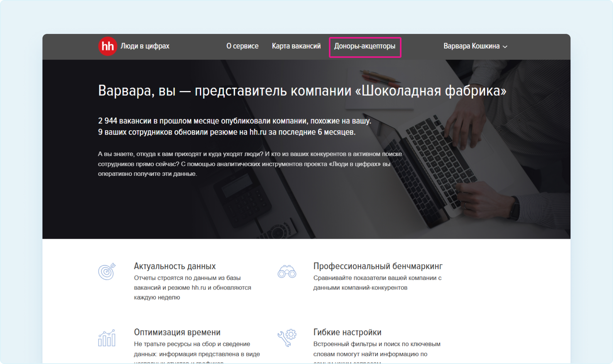The image size is (613, 364).
Task: Click the text Встроенный фильтры и поиск
Action: coord(377,352)
